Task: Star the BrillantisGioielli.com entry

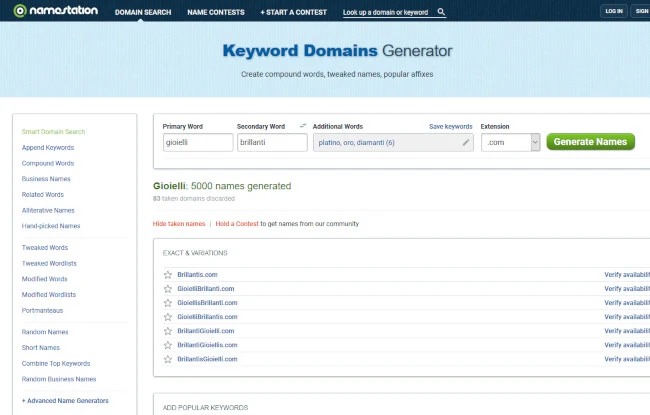Action: (168, 358)
